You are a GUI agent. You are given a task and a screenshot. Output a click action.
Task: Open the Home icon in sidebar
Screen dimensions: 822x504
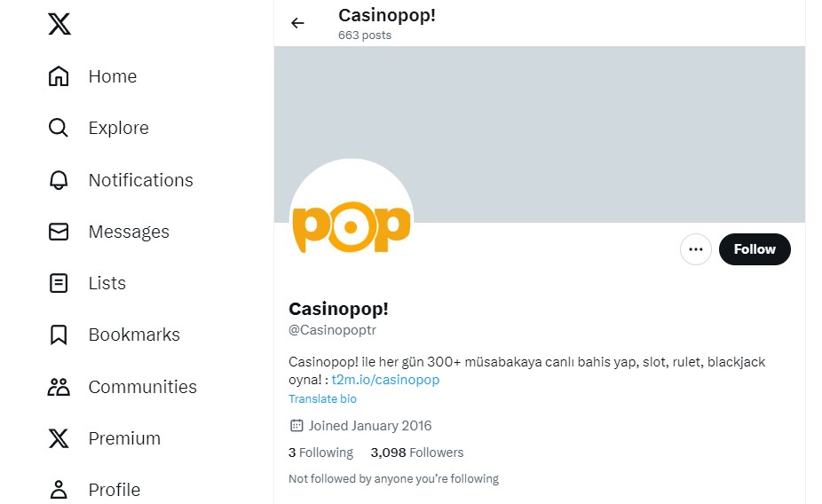click(59, 76)
